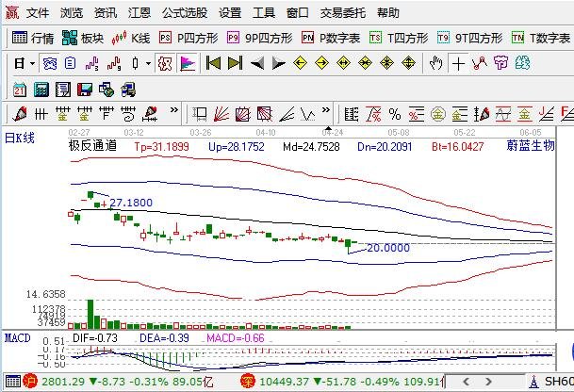The width and height of the screenshot is (574, 392).
Task: Click the 深 Shenzhen index badge
Action: pos(248,382)
